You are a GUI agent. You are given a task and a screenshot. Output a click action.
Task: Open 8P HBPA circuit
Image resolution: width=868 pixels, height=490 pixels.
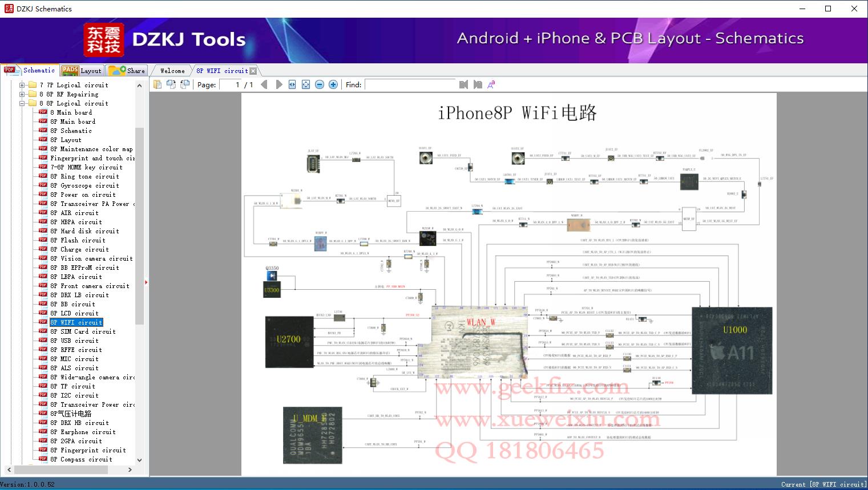click(76, 222)
